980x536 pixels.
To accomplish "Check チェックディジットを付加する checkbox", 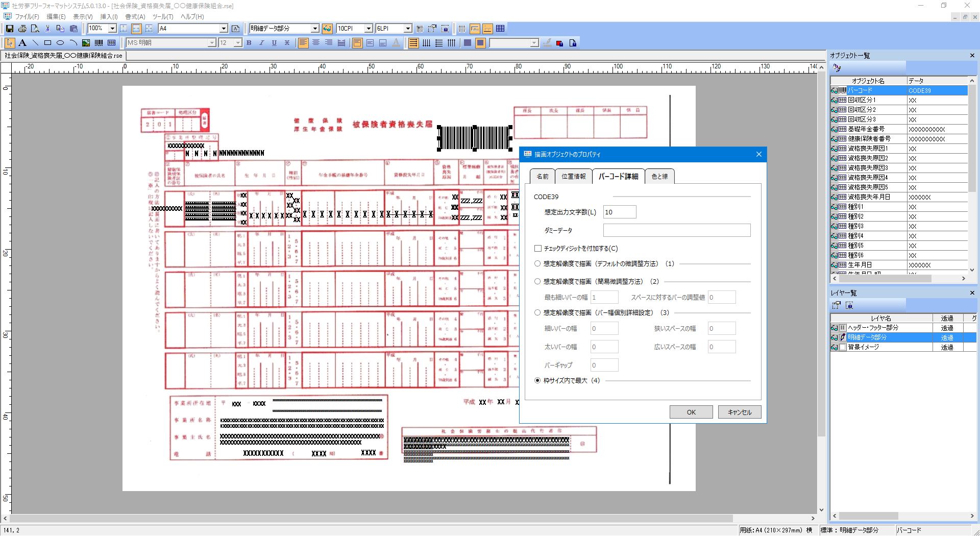I will pos(537,249).
